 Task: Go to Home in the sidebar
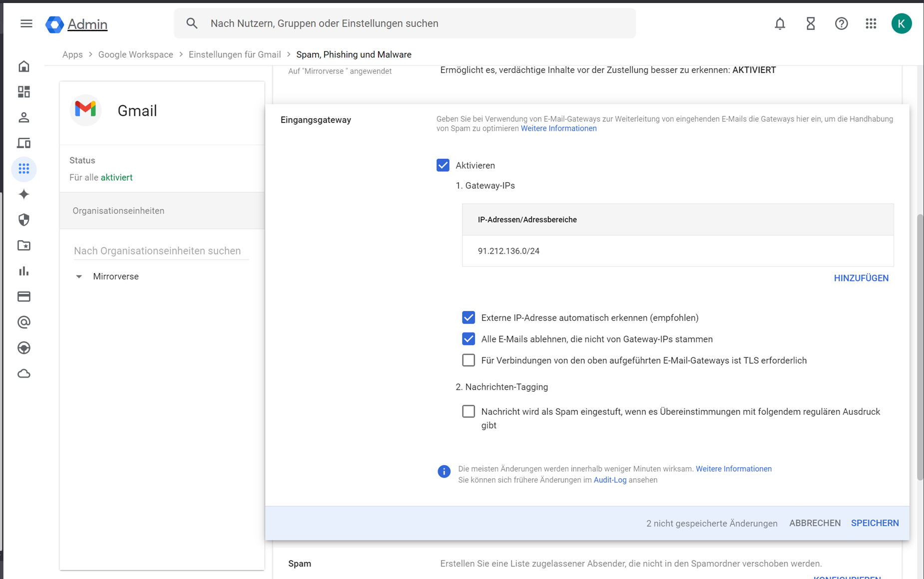click(x=24, y=66)
